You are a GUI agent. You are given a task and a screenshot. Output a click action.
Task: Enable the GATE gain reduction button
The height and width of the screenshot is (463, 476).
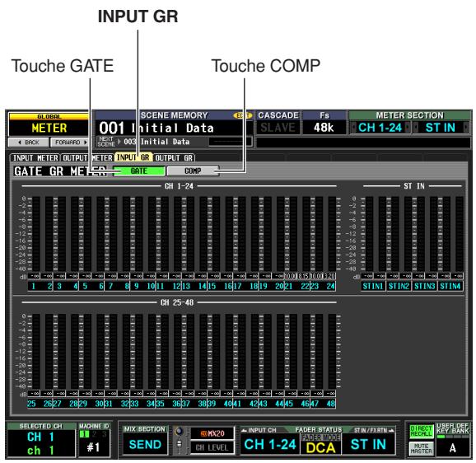pos(139,171)
